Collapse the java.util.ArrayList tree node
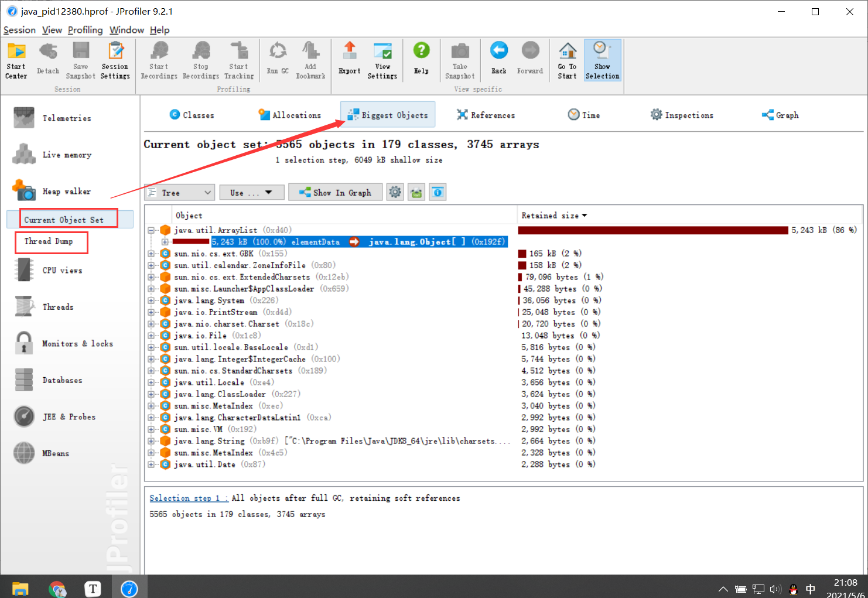This screenshot has width=868, height=598. click(151, 230)
